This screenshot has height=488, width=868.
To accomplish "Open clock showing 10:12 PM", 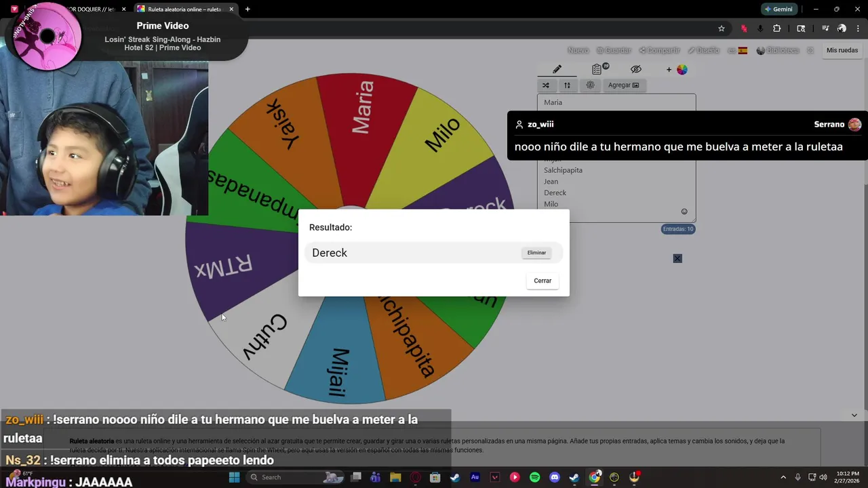I will click(848, 477).
